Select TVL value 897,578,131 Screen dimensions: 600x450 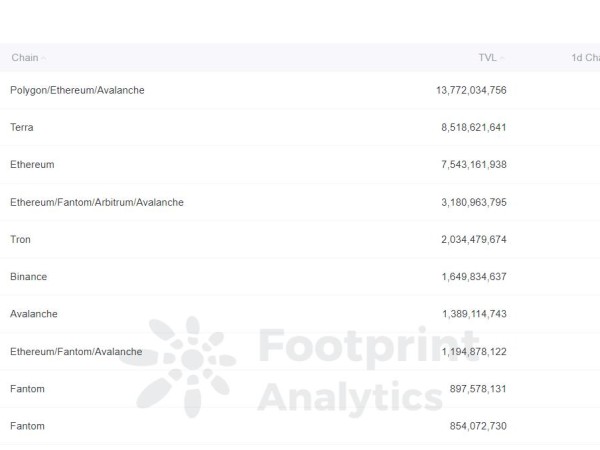pos(478,389)
